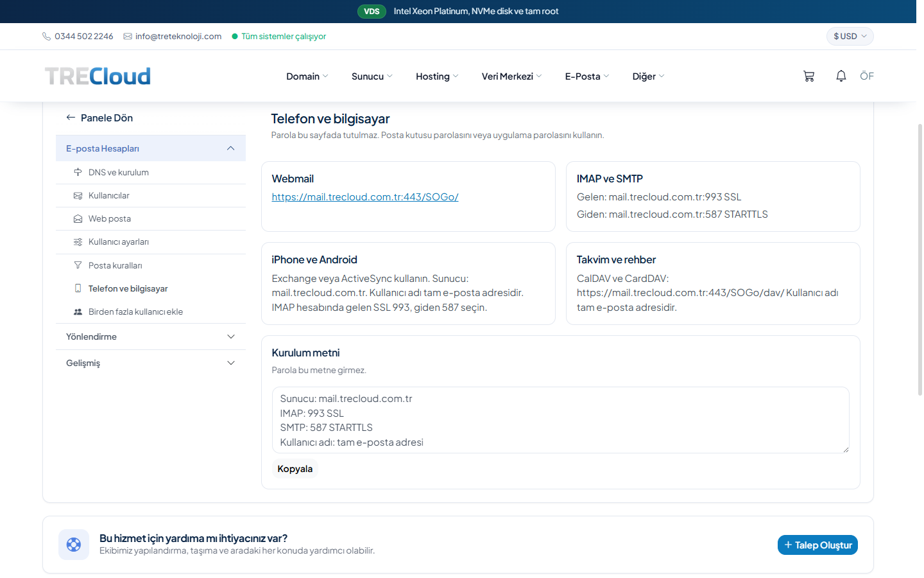Click the ÖF user avatar
The height and width of the screenshot is (578, 924).
(867, 76)
